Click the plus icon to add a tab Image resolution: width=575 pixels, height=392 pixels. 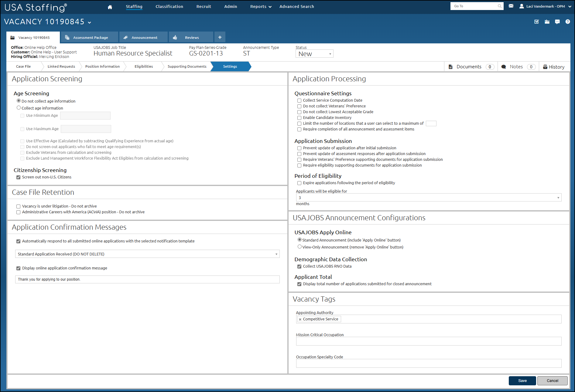[220, 37]
